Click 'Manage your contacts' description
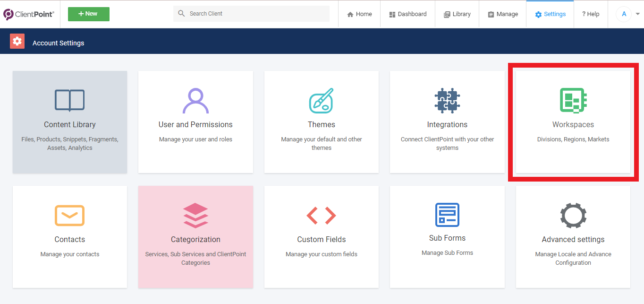644x304 pixels. tap(70, 254)
